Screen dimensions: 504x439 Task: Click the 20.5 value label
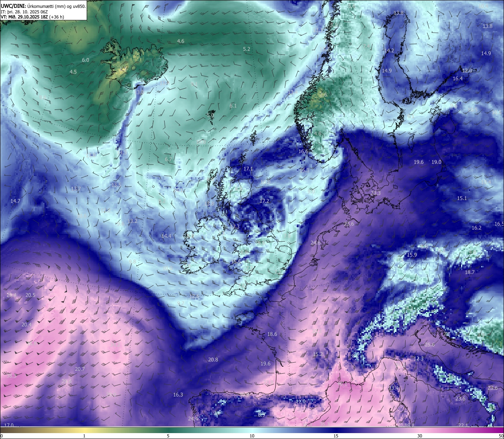30,295
